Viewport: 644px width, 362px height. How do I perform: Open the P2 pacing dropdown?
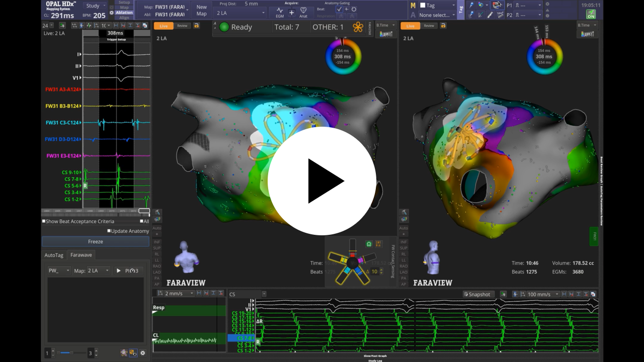pyautogui.click(x=529, y=15)
